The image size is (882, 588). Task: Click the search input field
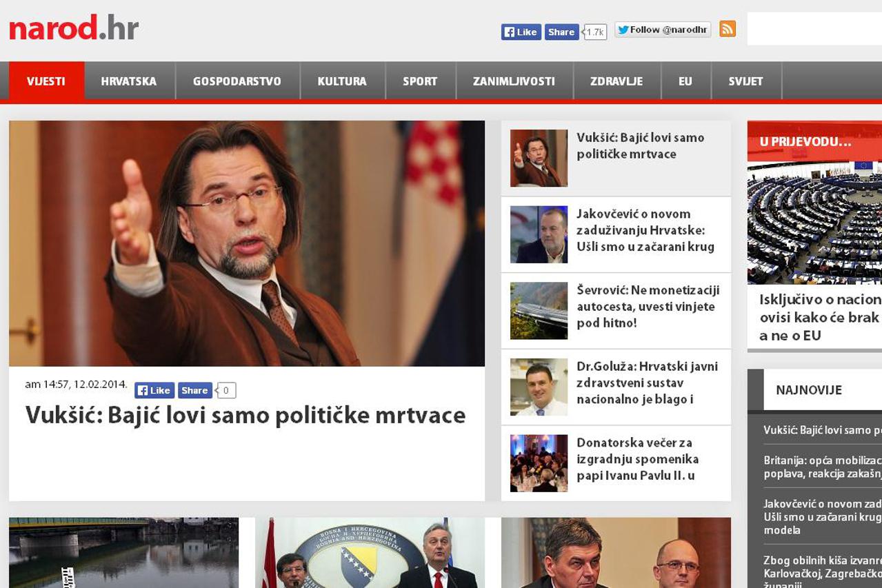[814, 29]
